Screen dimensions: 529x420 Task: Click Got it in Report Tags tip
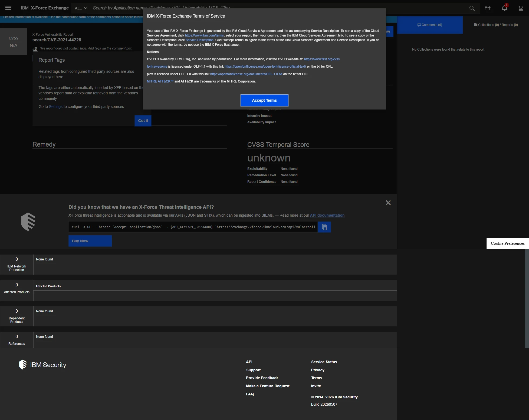(x=143, y=121)
